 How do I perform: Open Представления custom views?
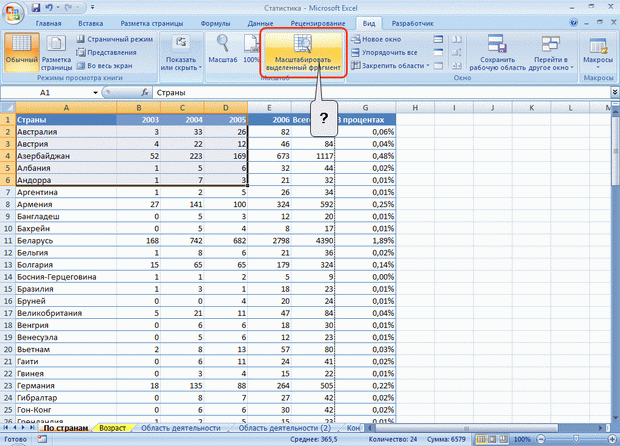pyautogui.click(x=106, y=52)
